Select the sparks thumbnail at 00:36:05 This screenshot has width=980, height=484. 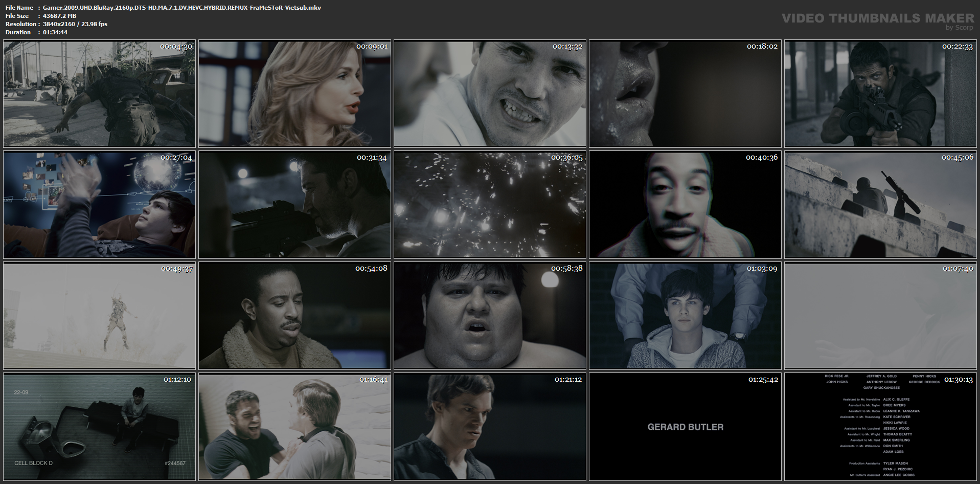coord(490,205)
